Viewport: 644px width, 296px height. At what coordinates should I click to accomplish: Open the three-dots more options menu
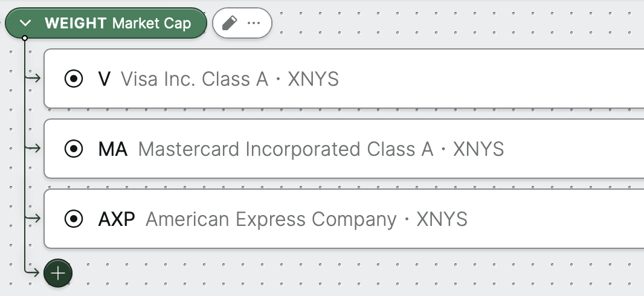pos(254,23)
